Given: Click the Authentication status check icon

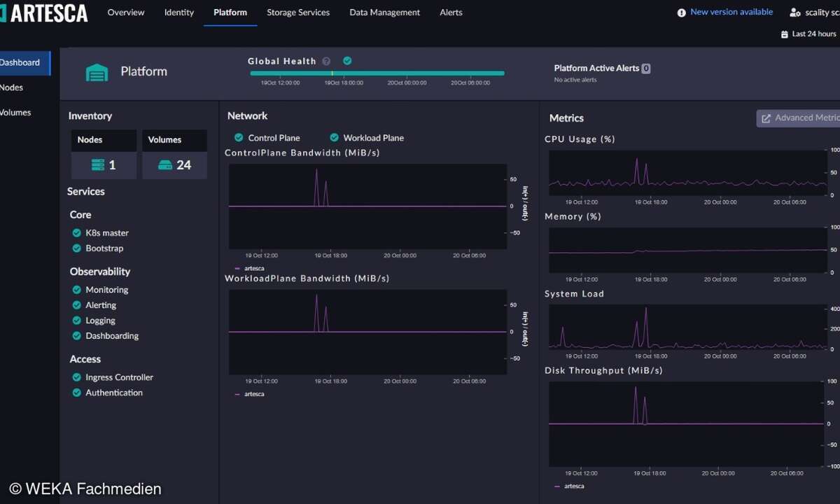Looking at the screenshot, I should [x=77, y=392].
